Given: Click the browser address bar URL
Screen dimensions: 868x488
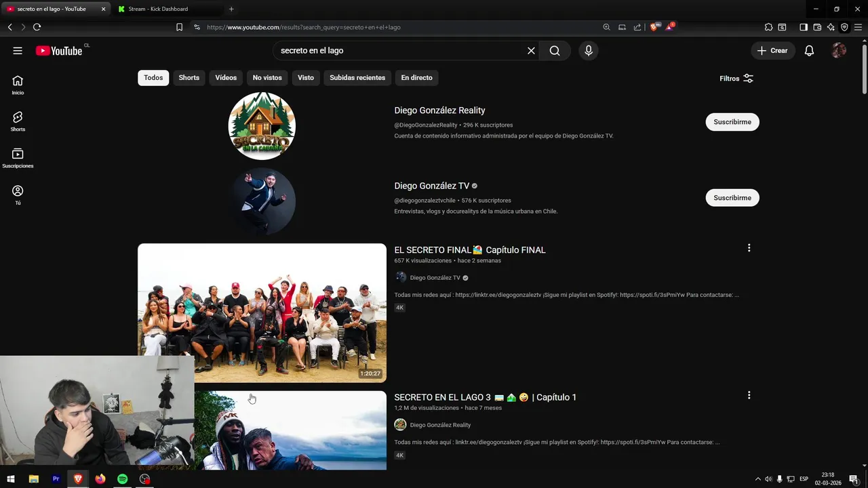Looking at the screenshot, I should click(304, 27).
